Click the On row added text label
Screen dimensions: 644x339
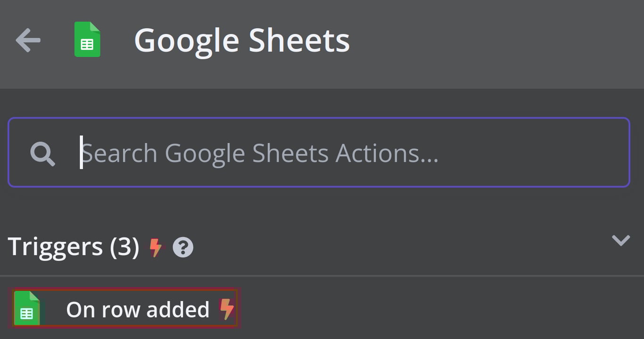138,308
